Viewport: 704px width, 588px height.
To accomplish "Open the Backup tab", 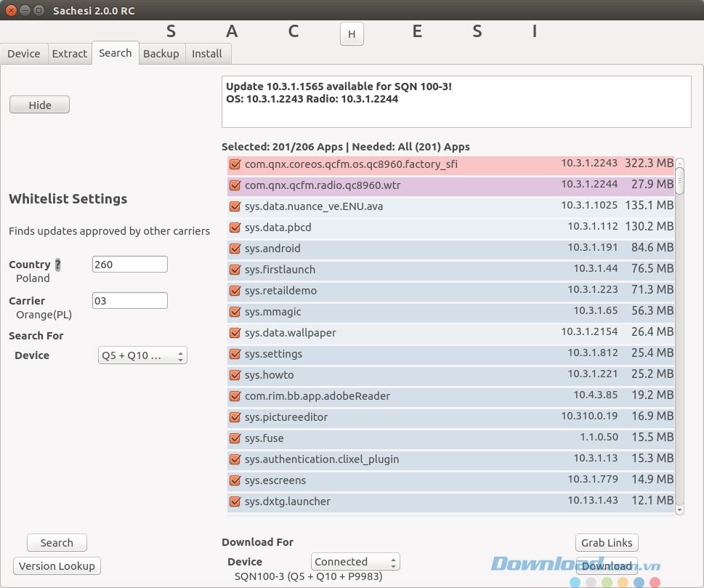I will click(x=161, y=54).
